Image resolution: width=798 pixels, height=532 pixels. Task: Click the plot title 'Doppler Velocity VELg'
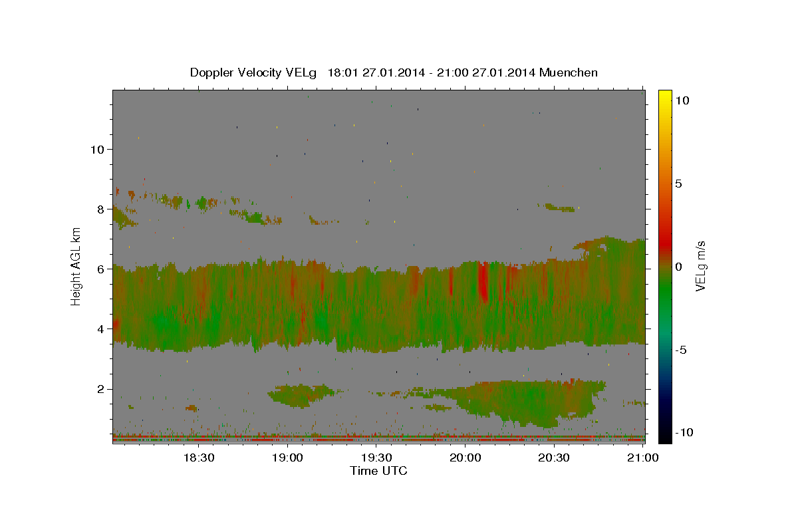click(254, 72)
